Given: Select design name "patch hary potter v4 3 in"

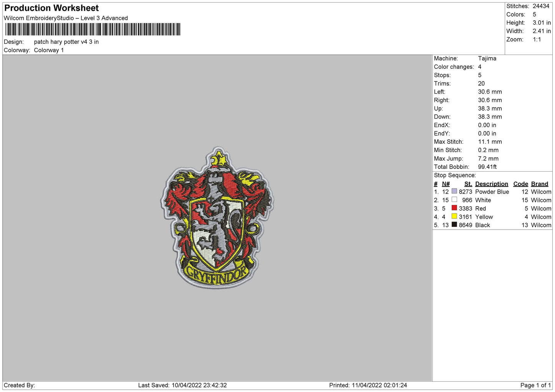Looking at the screenshot, I should [x=66, y=42].
